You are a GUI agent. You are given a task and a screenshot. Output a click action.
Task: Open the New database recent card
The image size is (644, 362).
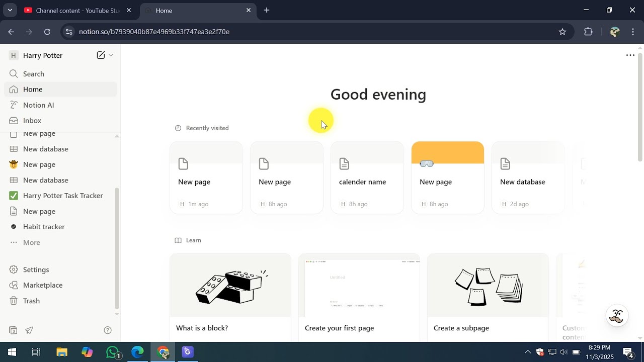click(x=528, y=177)
